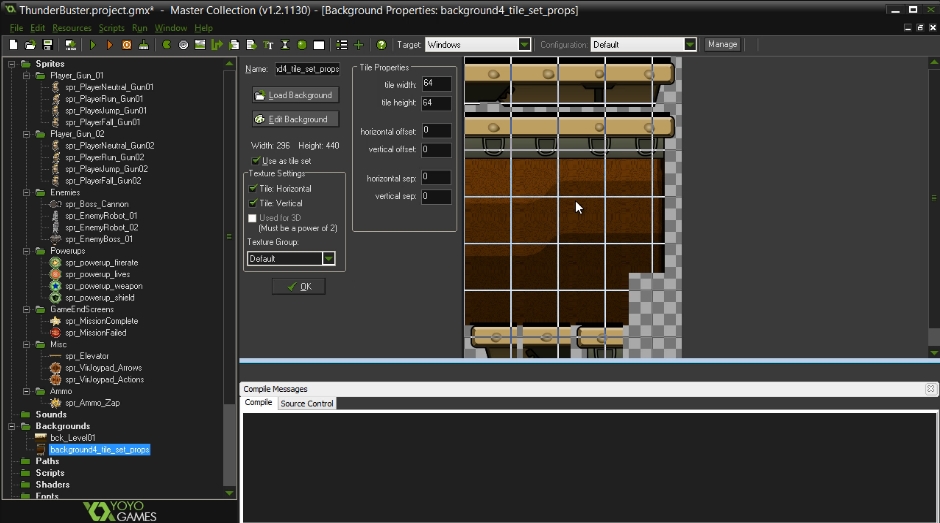Screen dimensions: 940x523
Task: Click the tileset preview scroll-down arrow
Action: pyautogui.click(x=933, y=353)
